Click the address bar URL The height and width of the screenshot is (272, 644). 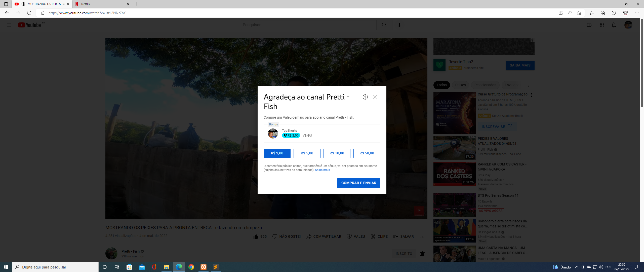pos(87,13)
